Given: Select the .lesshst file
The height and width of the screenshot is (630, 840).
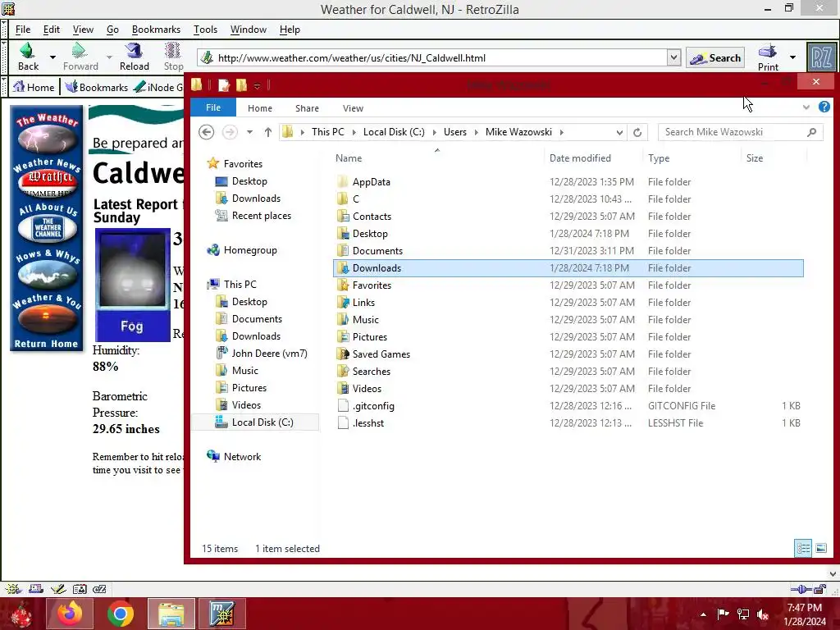Looking at the screenshot, I should (x=568, y=422).
